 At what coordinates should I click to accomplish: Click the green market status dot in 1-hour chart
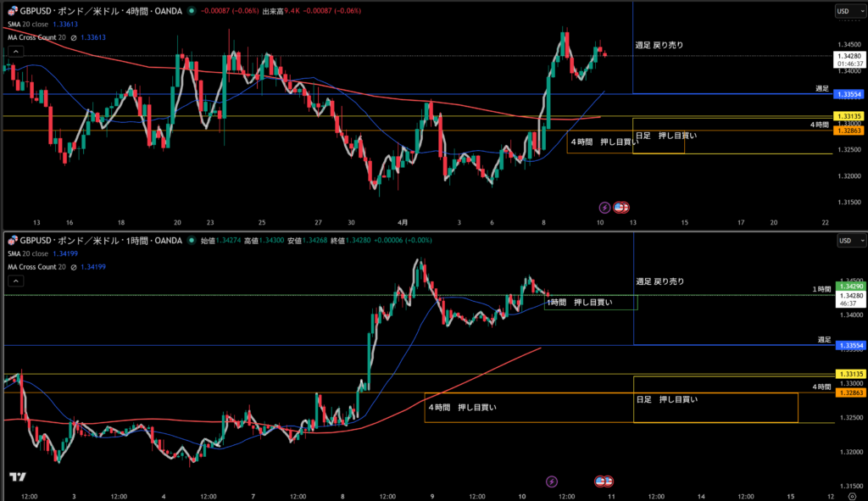(x=192, y=241)
